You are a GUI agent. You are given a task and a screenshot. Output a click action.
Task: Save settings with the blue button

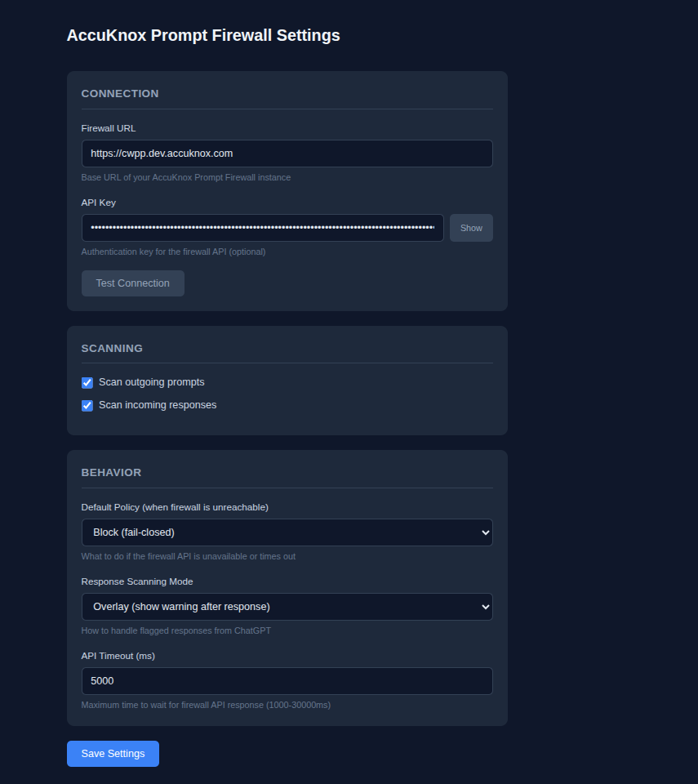pyautogui.click(x=113, y=754)
